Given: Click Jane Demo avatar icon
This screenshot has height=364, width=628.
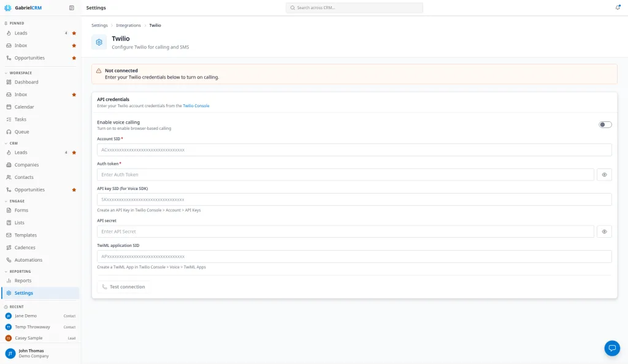Looking at the screenshot, I should [9, 316].
